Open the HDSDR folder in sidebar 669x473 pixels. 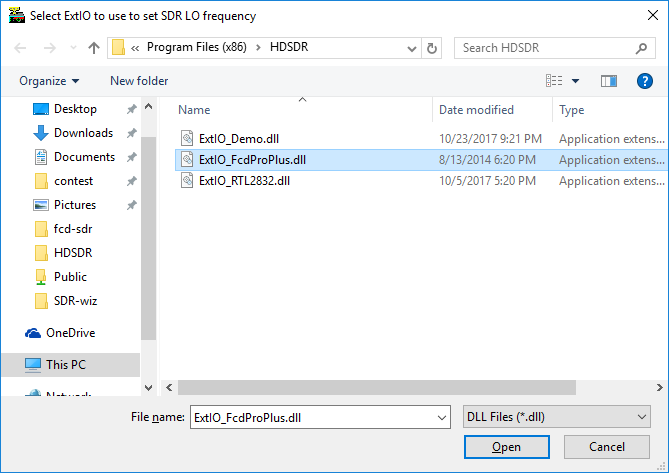(73, 253)
